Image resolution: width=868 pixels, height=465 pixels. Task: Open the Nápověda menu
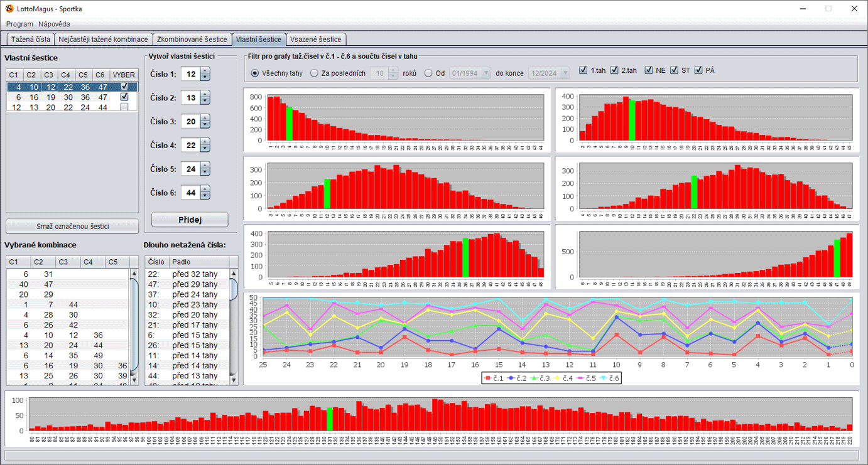coord(54,24)
